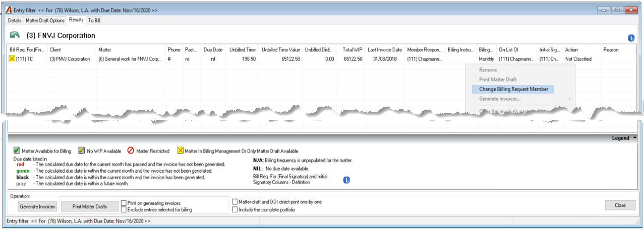Click the On List Of column header
644x230 pixels.
click(x=517, y=50)
